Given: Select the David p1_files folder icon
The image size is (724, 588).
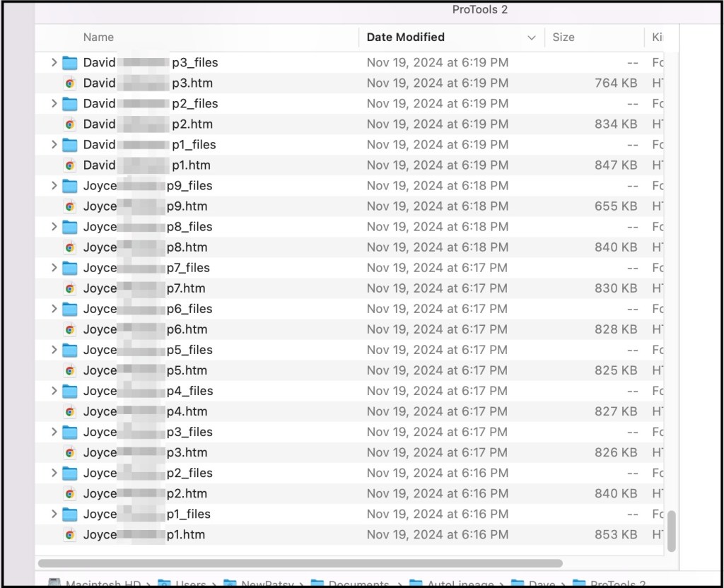Looking at the screenshot, I should 69,145.
